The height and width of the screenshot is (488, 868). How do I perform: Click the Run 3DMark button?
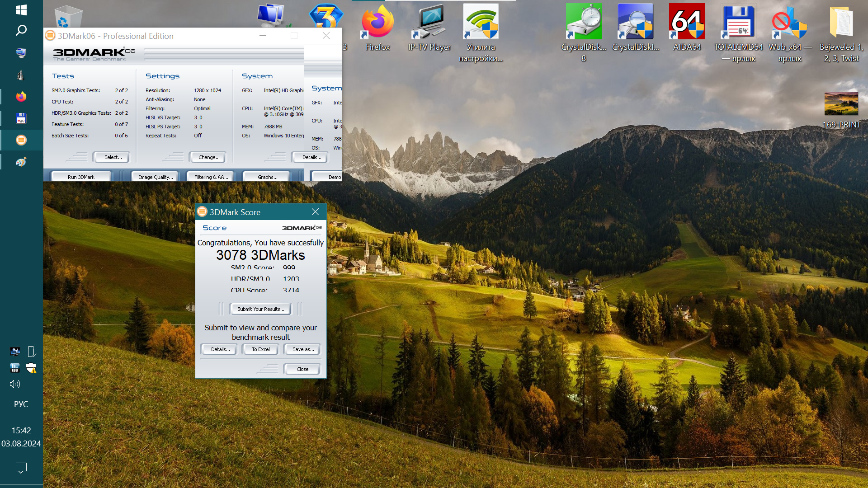click(81, 177)
